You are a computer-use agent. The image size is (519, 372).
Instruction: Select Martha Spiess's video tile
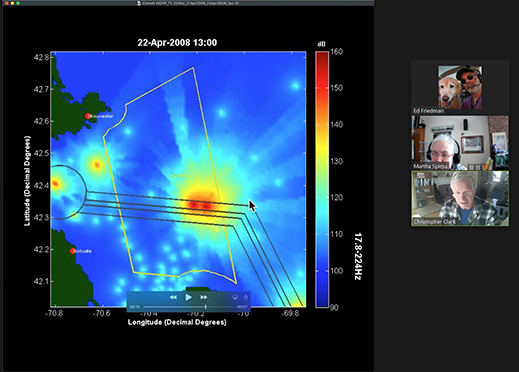point(460,143)
